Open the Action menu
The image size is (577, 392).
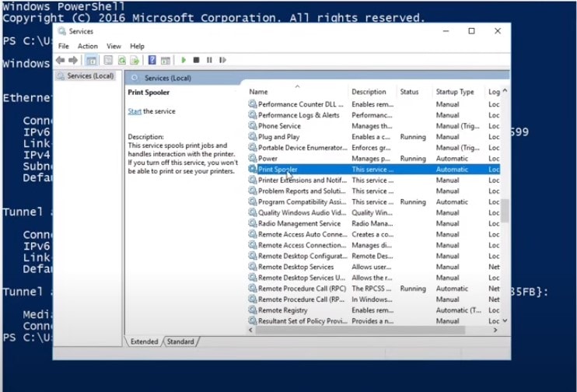[x=88, y=46]
